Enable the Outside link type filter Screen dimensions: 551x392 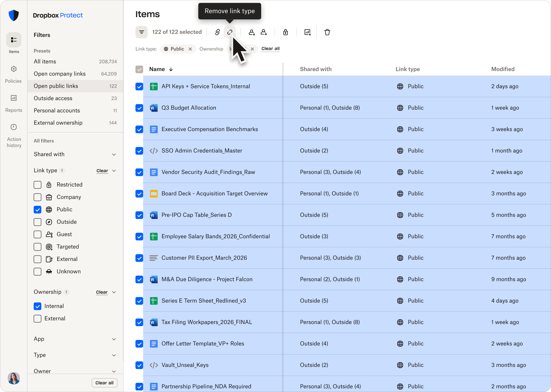coord(37,222)
